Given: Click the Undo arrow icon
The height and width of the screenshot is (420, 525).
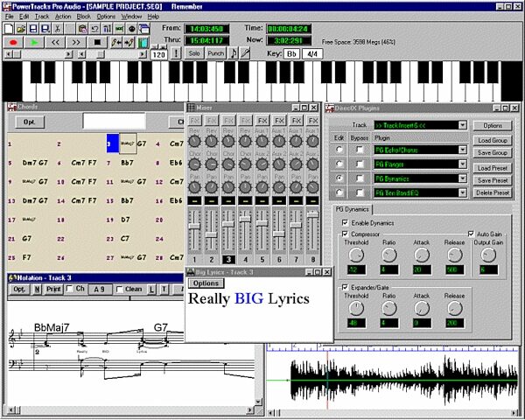Looking at the screenshot, I should [94, 29].
